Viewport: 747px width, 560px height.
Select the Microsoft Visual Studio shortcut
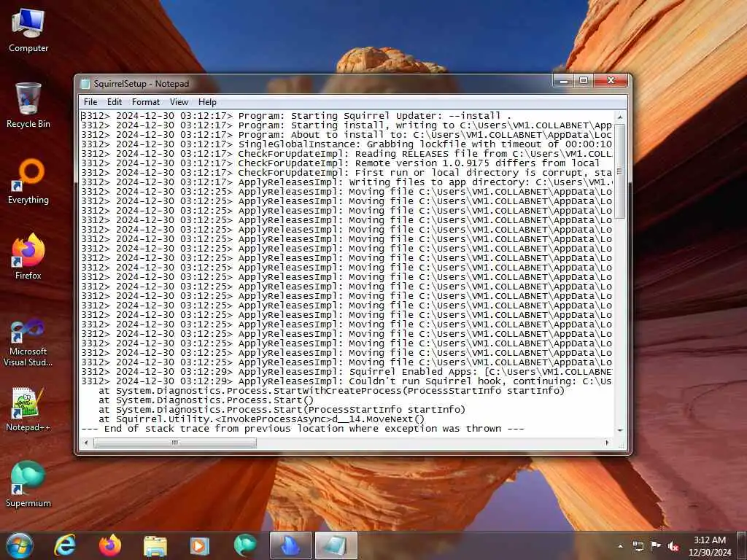[x=28, y=343]
